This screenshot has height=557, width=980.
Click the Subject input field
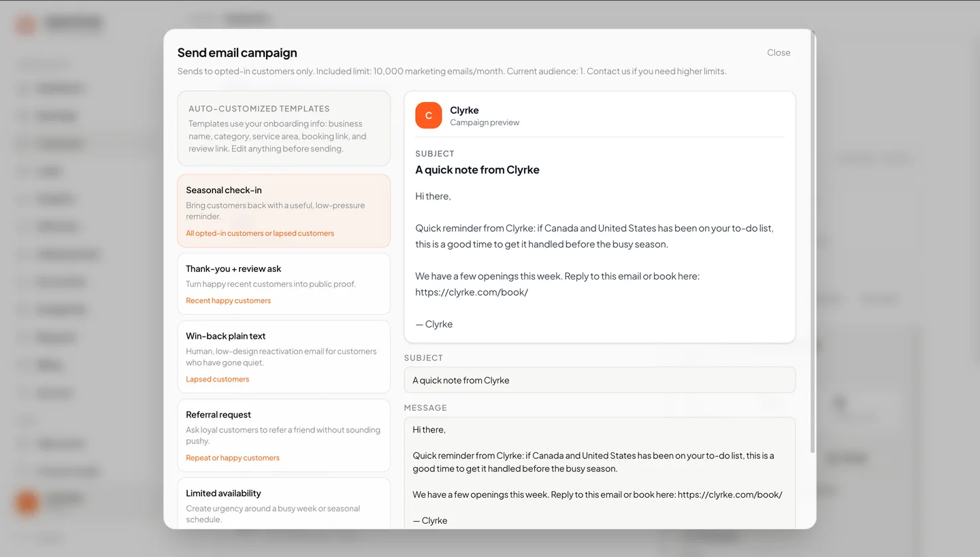[x=600, y=380]
